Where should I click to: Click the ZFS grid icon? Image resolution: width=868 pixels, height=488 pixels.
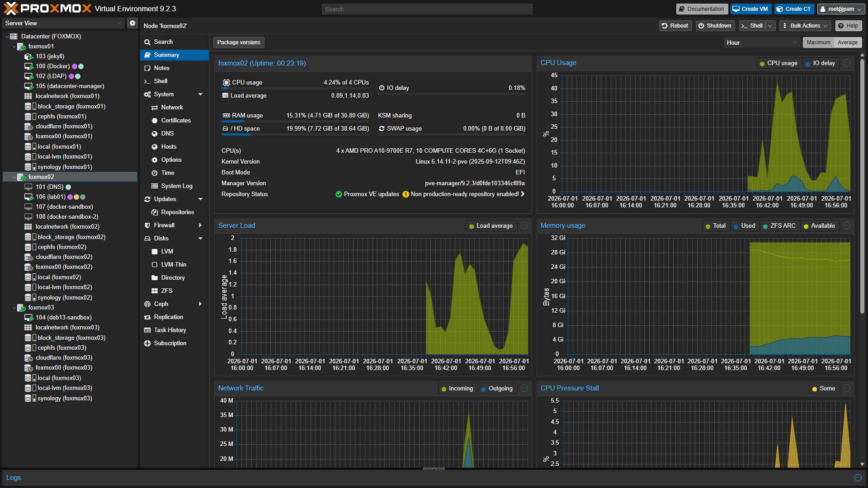coord(155,291)
